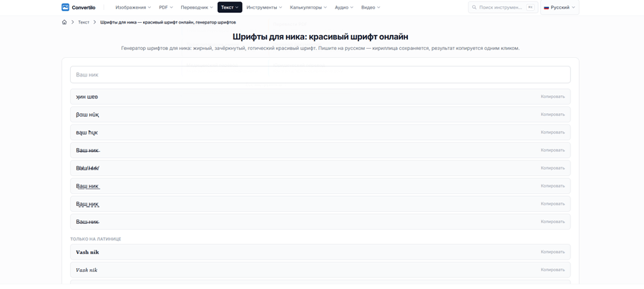Open the Русский language selector
Image resolution: width=644 pixels, height=289 pixels.
click(560, 7)
